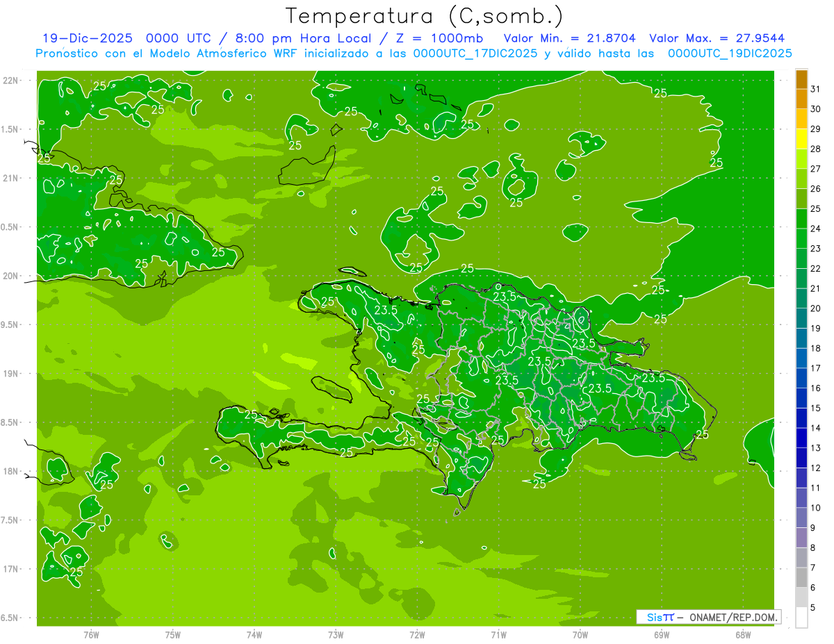The height and width of the screenshot is (644, 834).
Task: Click colorbar value label "5"
Action: coord(813,607)
